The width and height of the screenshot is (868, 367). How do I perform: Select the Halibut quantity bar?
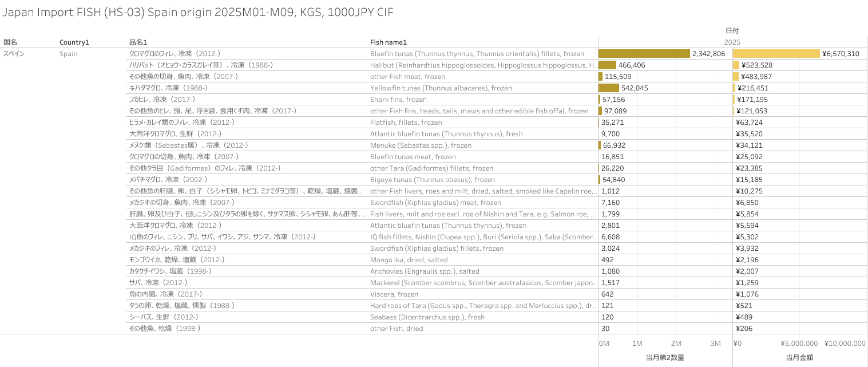(x=607, y=65)
